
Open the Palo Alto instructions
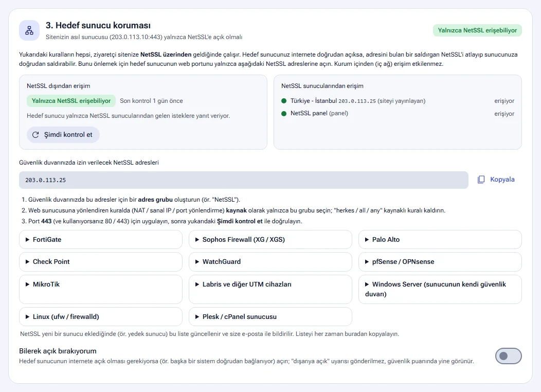[x=440, y=240]
